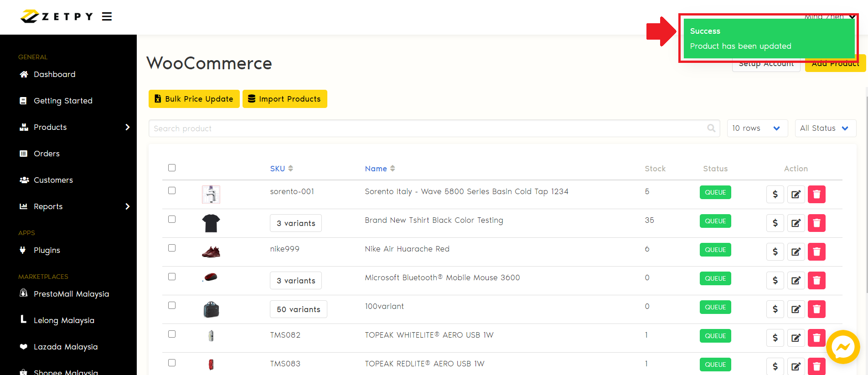Open the Messenger chat bubble

point(842,347)
